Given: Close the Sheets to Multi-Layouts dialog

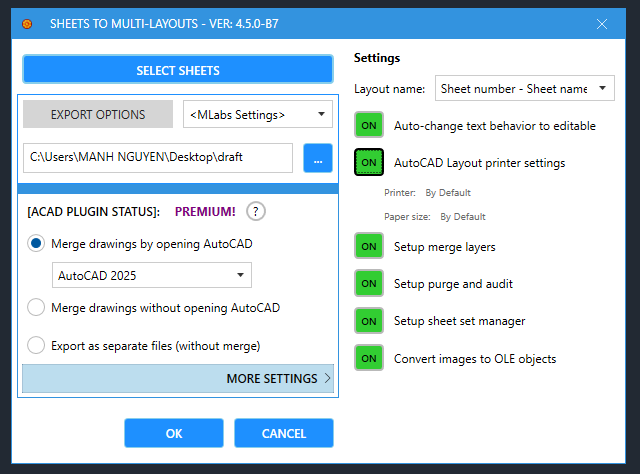Looking at the screenshot, I should [x=602, y=24].
